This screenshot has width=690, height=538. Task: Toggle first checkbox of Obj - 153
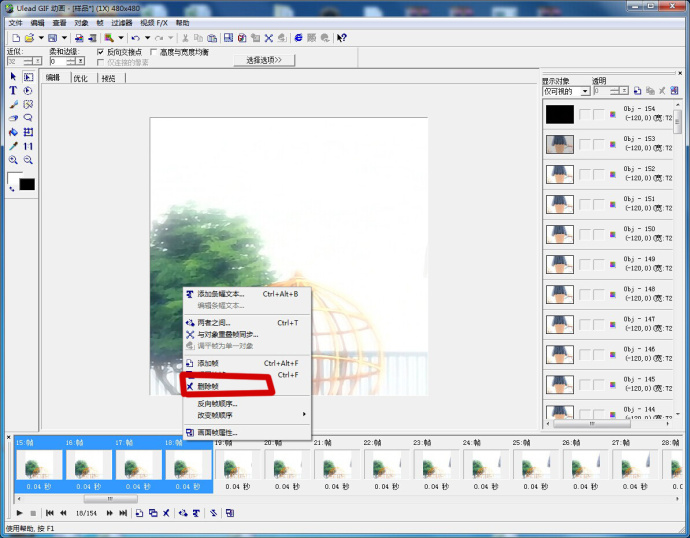point(584,144)
